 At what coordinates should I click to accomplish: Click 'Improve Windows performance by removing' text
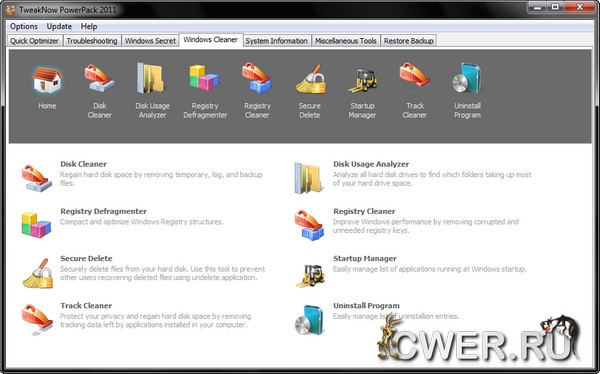tap(426, 226)
